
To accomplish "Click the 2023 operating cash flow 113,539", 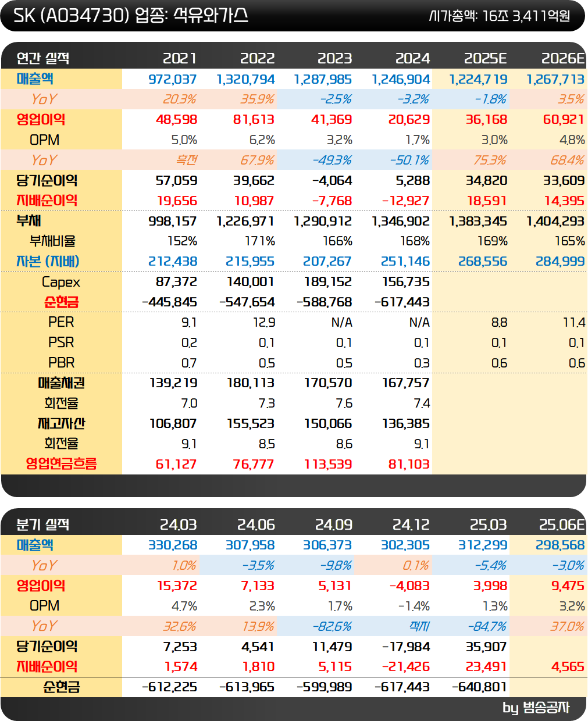I will pyautogui.click(x=328, y=464).
